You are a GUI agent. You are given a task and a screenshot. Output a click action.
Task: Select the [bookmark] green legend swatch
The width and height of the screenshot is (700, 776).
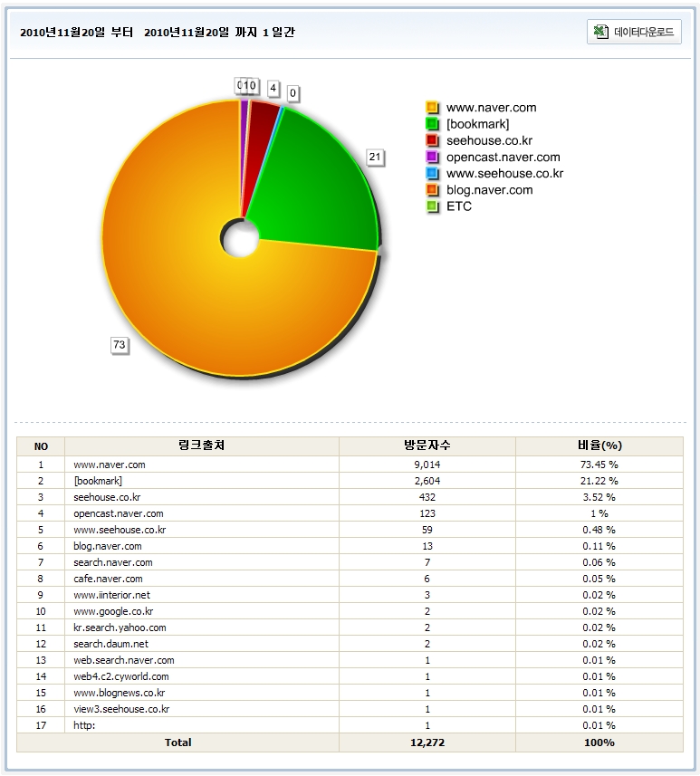click(x=432, y=124)
